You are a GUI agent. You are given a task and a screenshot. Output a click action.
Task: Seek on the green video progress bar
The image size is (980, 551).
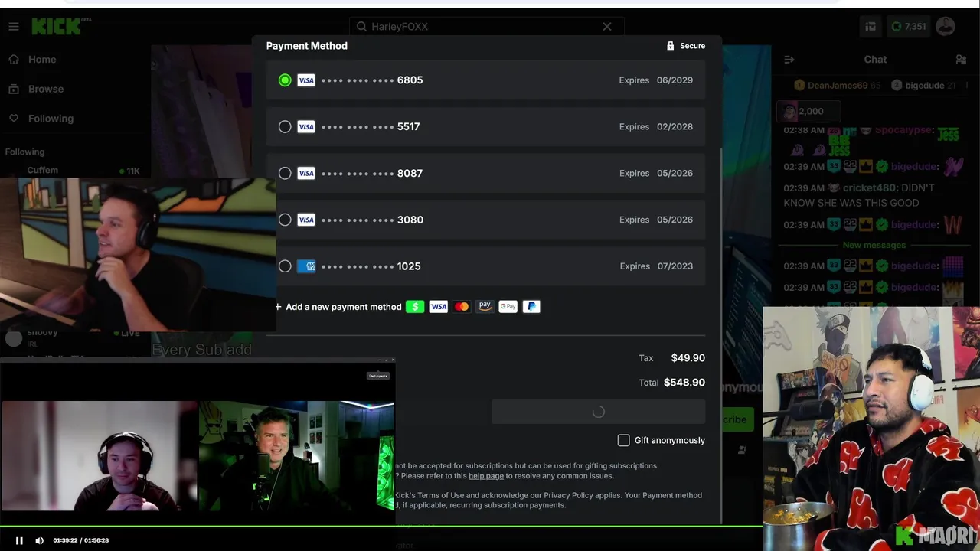[381, 527]
